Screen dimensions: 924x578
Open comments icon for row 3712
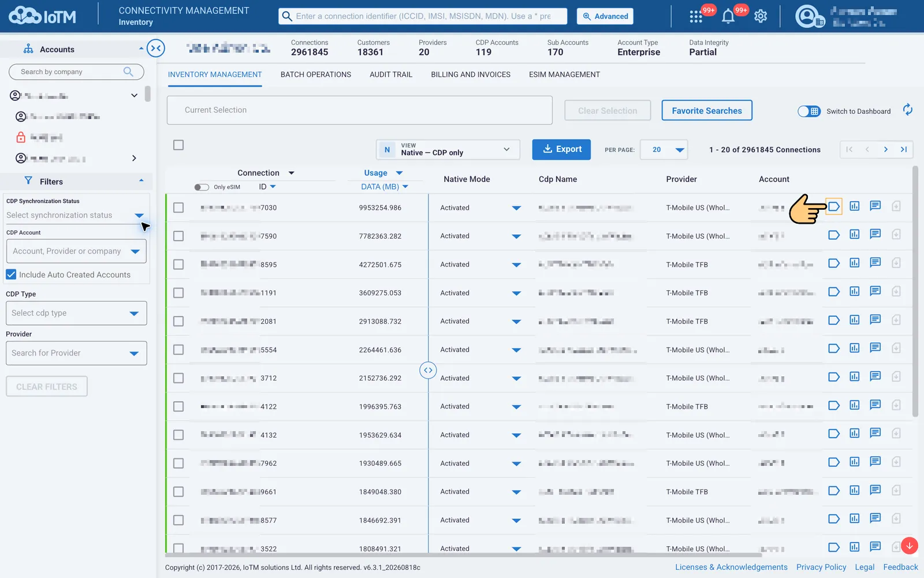click(875, 376)
